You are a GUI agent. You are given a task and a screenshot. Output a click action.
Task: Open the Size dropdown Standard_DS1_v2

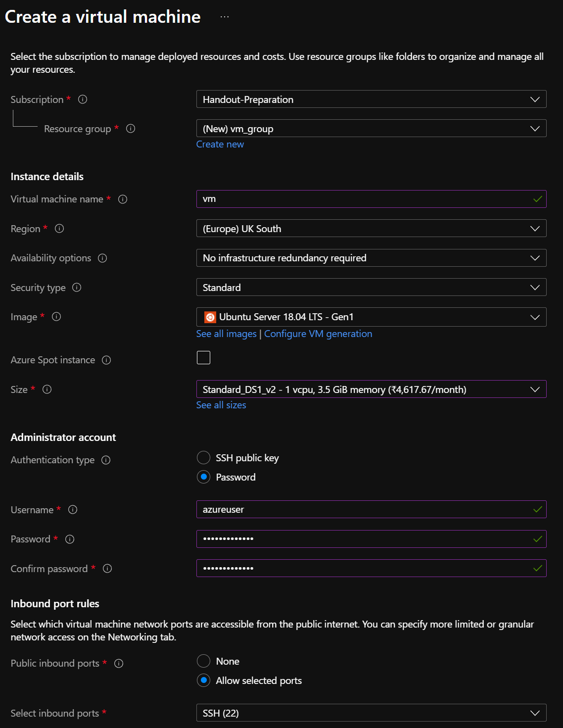[x=372, y=389]
